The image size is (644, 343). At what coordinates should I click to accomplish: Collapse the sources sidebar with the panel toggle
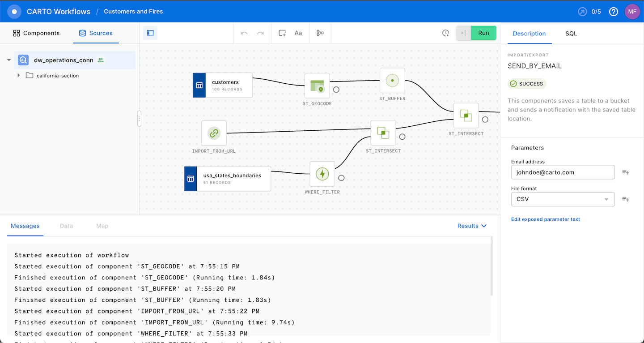[x=150, y=33]
